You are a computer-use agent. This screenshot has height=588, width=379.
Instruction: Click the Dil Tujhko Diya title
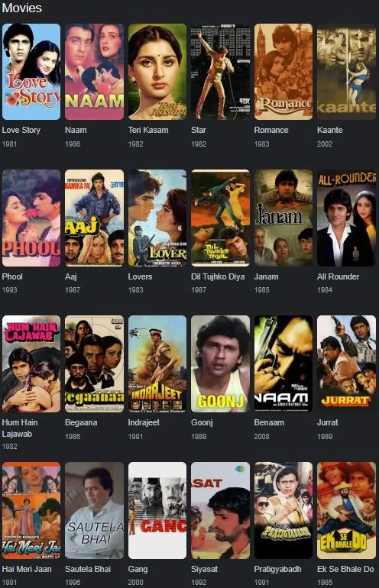click(218, 276)
